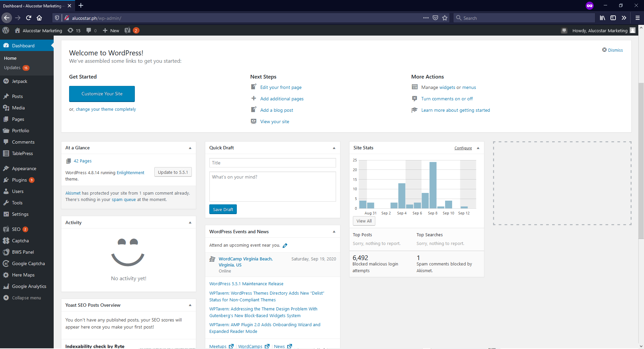Click the TablePress icon in sidebar

click(6, 153)
